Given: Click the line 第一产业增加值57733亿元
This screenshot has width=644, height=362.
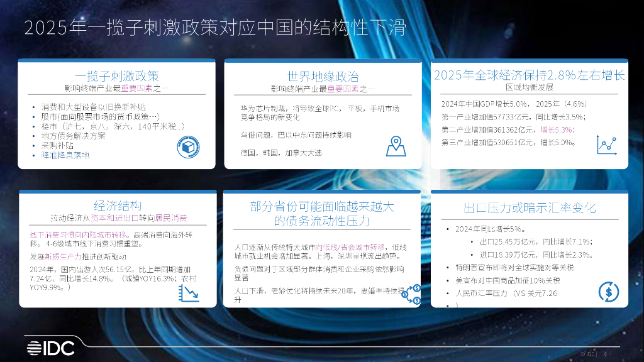Looking at the screenshot, I should (x=513, y=117).
